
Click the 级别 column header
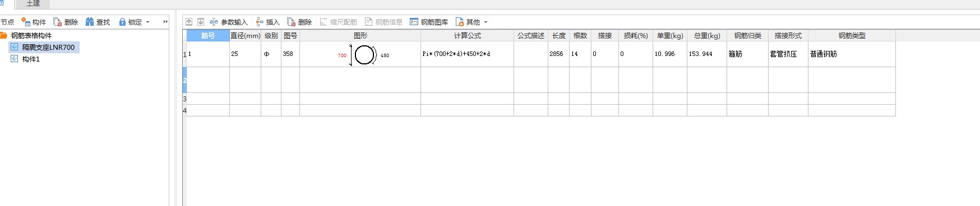271,35
